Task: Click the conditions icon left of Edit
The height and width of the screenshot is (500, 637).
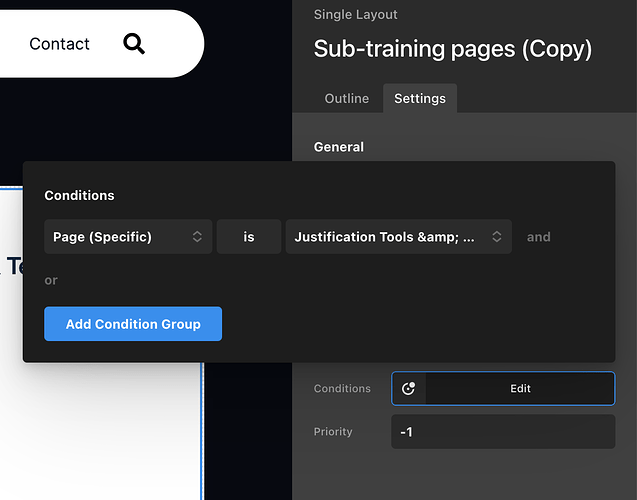Action: click(408, 389)
